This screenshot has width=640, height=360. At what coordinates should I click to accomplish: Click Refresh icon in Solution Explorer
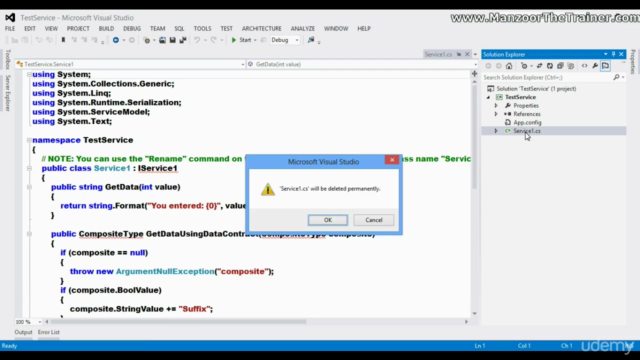click(x=550, y=66)
